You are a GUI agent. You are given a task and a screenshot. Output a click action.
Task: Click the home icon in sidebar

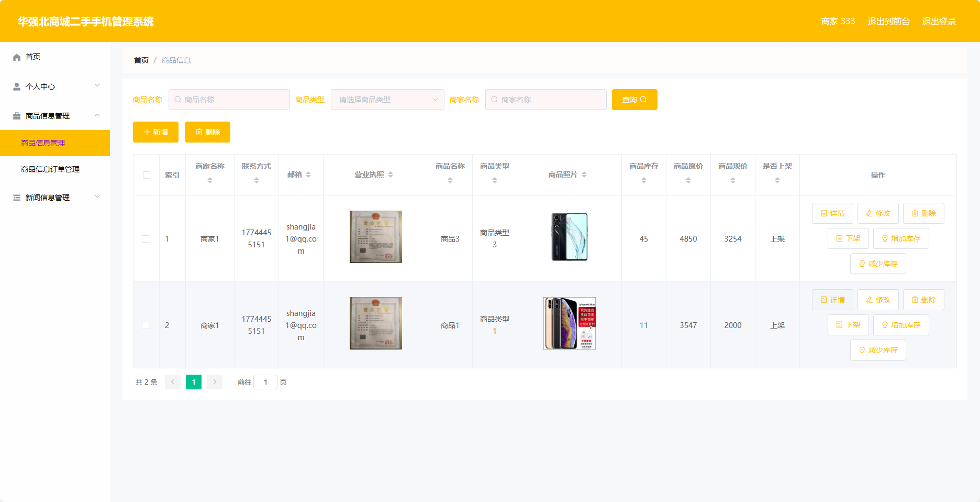[x=17, y=57]
